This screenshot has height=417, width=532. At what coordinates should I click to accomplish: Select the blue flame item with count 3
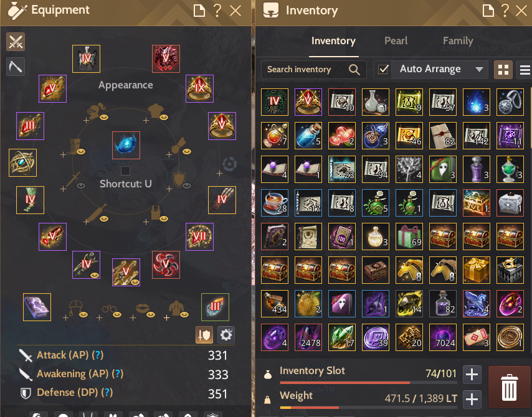click(x=477, y=102)
